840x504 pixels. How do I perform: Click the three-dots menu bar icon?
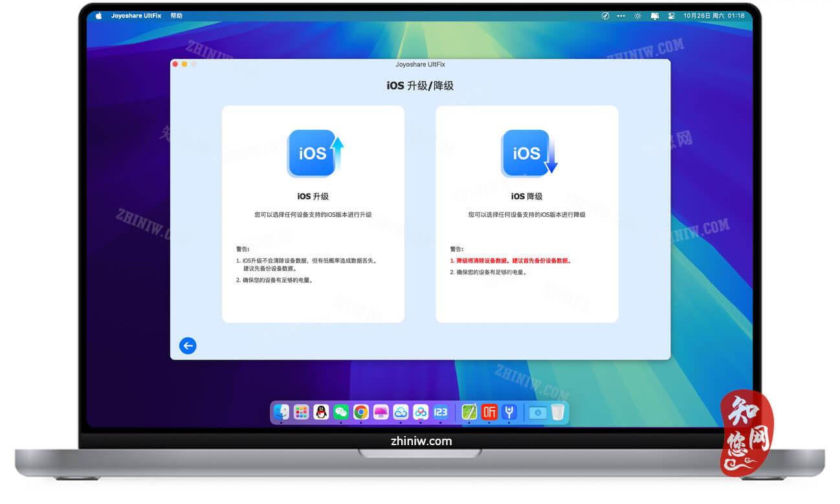click(x=621, y=16)
